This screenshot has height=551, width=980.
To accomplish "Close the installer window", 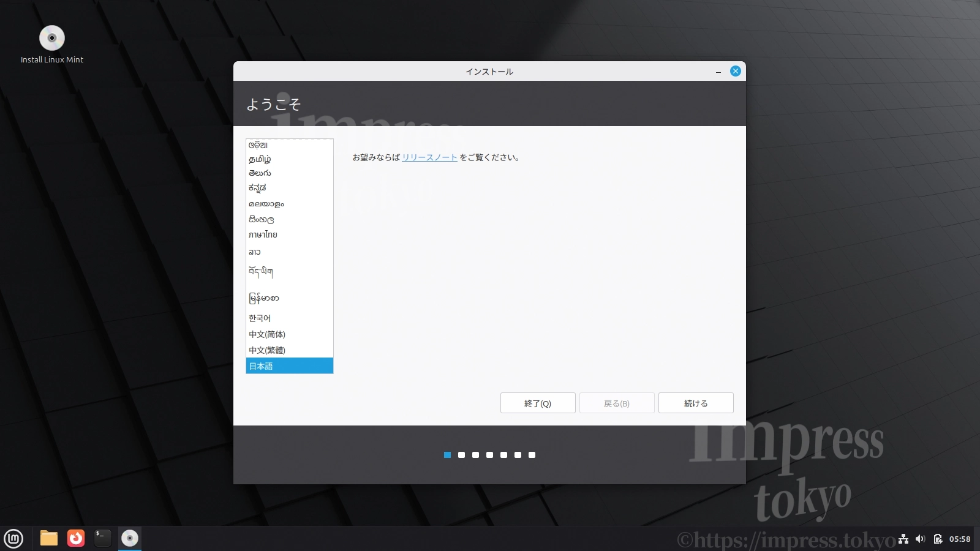I will pos(736,71).
